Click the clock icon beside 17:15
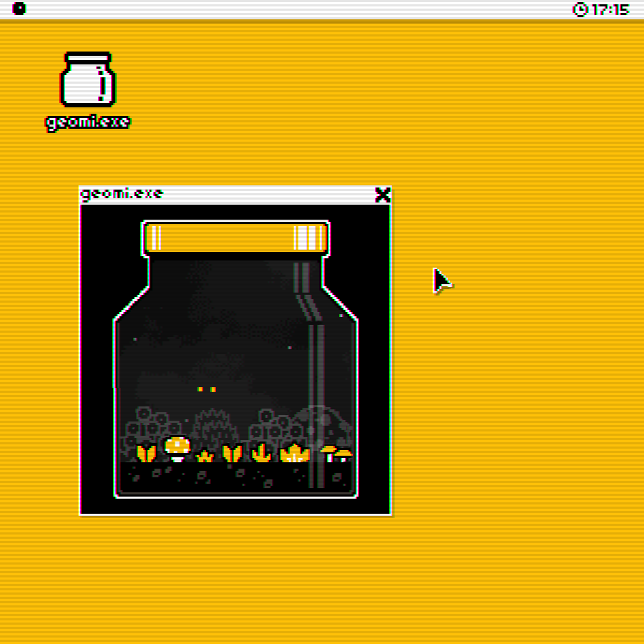This screenshot has width=644, height=644. pos(580,9)
